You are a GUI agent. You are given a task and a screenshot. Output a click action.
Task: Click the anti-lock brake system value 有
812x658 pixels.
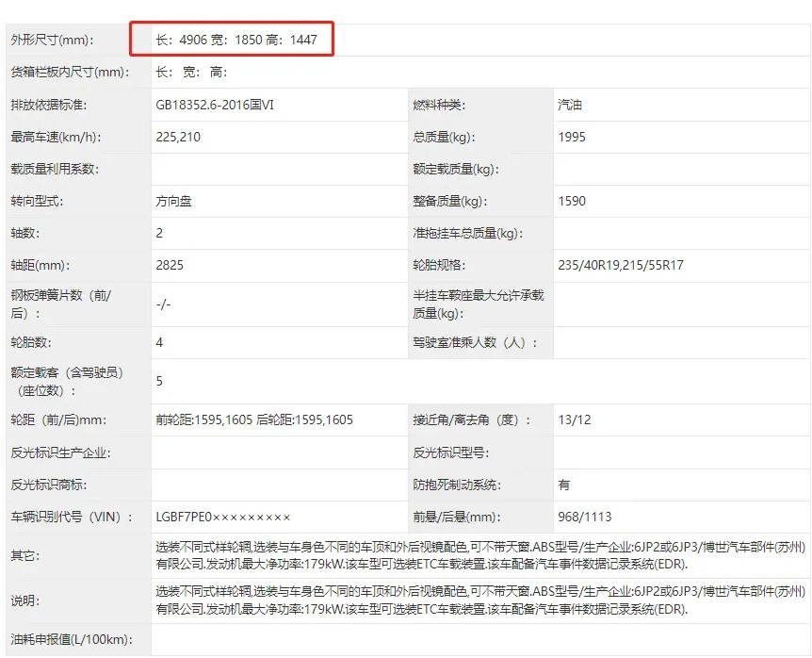(563, 485)
